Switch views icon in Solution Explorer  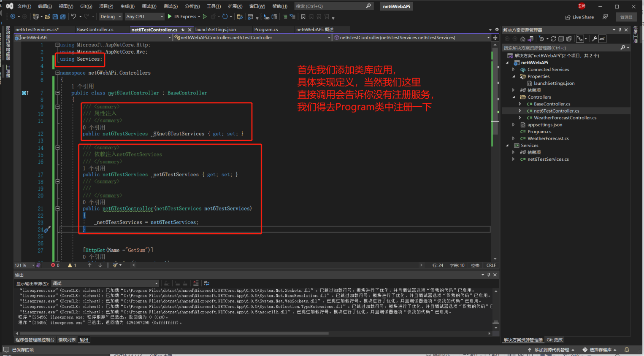(530, 39)
